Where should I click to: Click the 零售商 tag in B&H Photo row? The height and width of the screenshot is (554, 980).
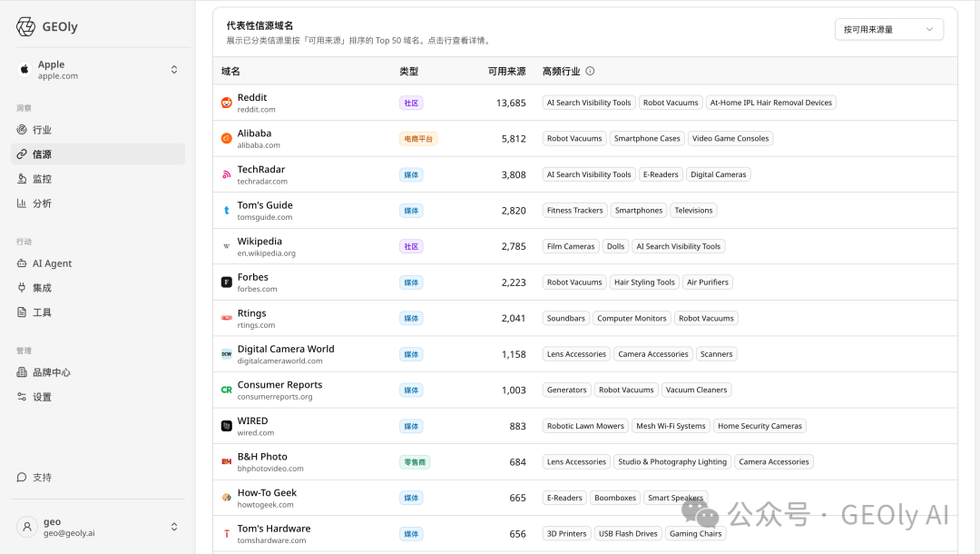(x=415, y=462)
